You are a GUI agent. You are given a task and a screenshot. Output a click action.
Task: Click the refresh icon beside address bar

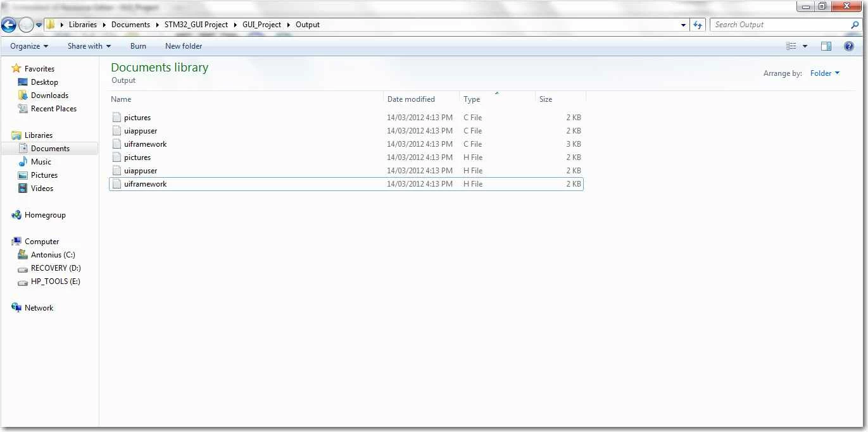[x=698, y=25]
